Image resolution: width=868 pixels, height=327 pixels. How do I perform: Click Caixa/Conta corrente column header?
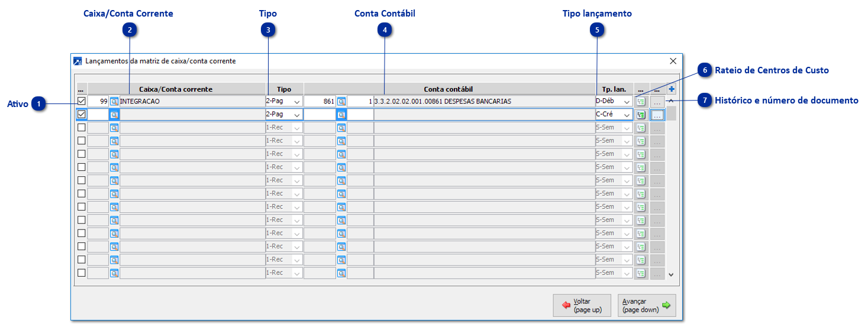tap(176, 89)
